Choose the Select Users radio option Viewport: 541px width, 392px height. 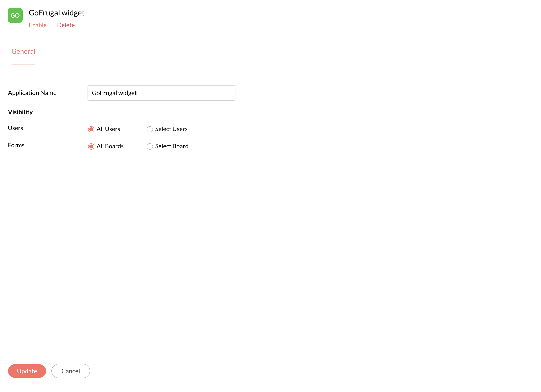[x=150, y=129]
